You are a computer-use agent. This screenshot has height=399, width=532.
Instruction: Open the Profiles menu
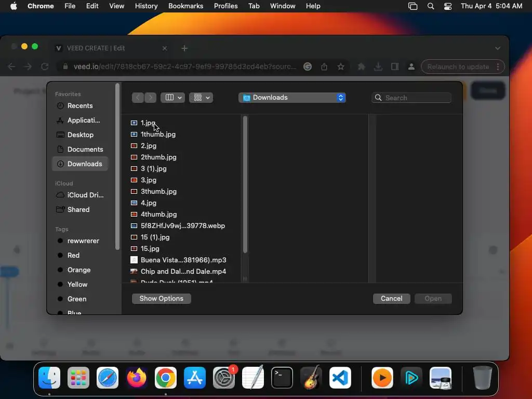(x=225, y=6)
